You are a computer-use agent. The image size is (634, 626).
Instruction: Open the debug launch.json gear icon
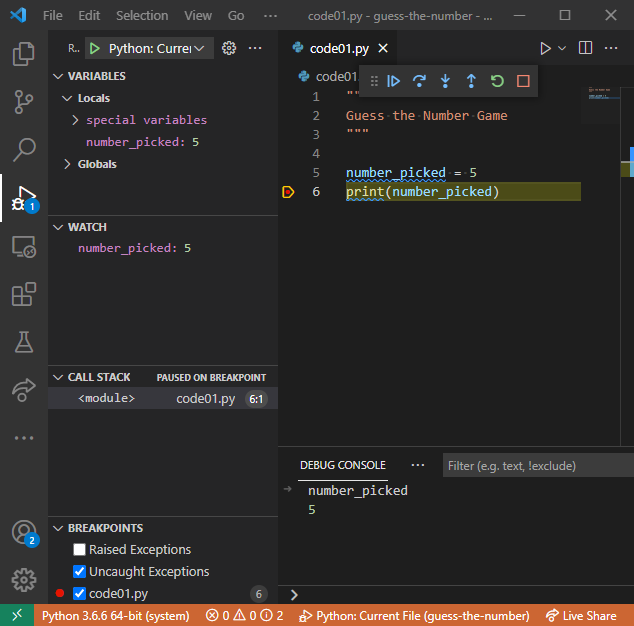tap(229, 48)
